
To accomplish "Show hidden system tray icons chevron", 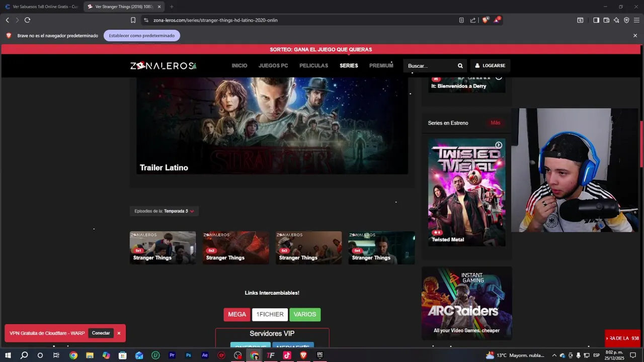I will coord(554,355).
